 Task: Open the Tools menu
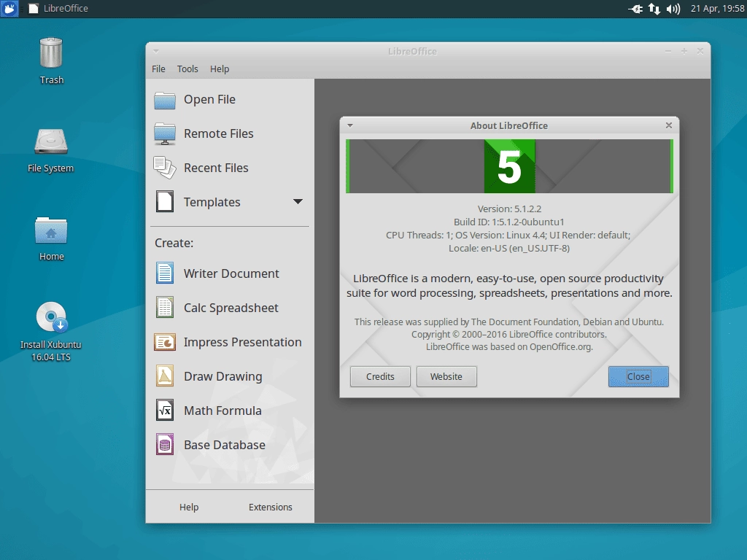187,69
